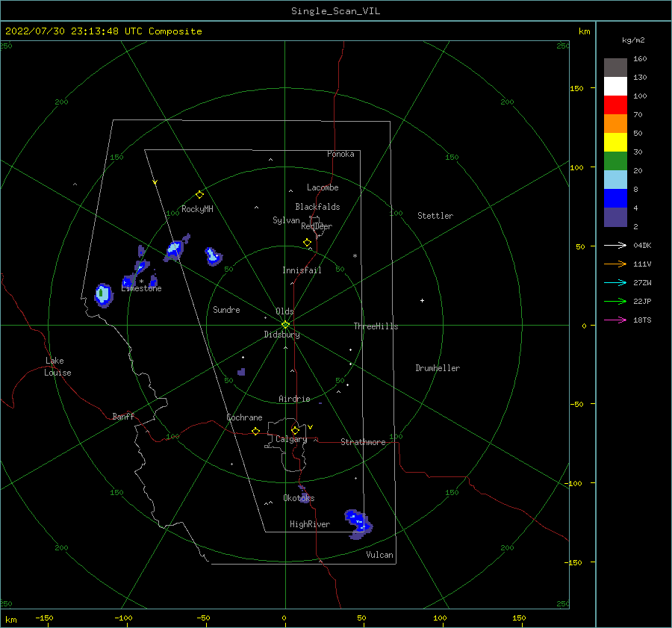Click the storm cell with green core
The height and width of the screenshot is (628, 672).
[103, 295]
